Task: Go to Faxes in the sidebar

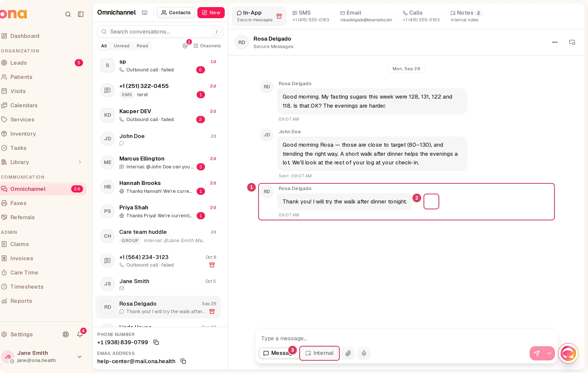Action: click(42, 203)
